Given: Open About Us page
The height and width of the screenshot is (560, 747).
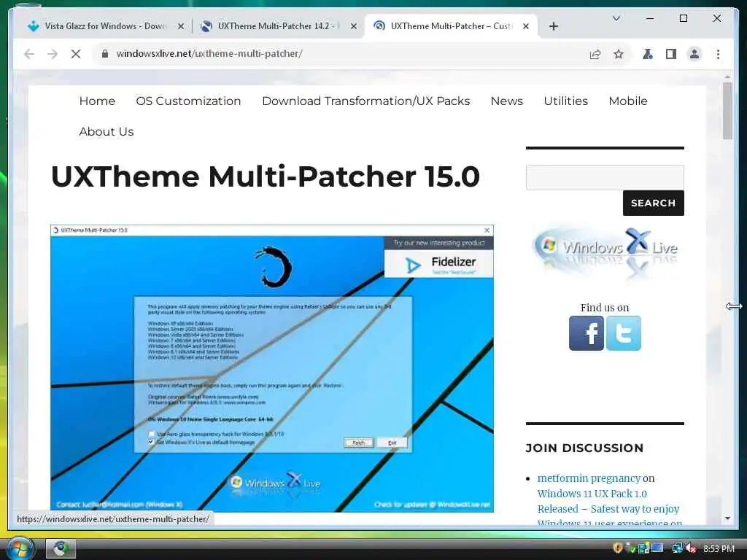Looking at the screenshot, I should click(x=107, y=131).
